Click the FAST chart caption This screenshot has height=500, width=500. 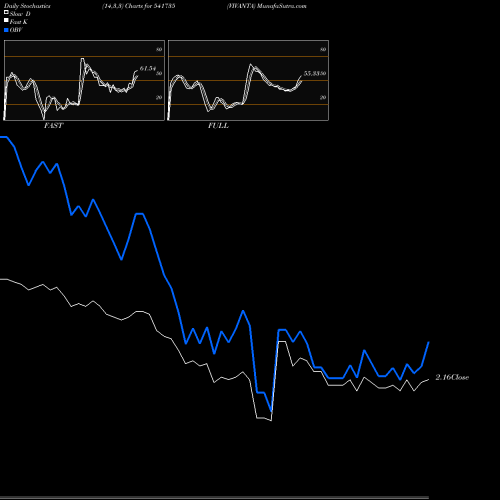[x=54, y=125]
